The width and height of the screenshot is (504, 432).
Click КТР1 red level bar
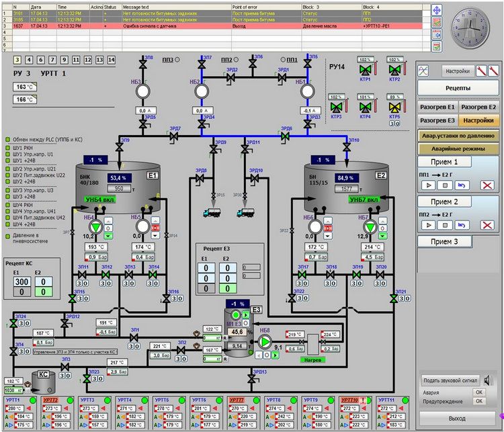pos(375,69)
